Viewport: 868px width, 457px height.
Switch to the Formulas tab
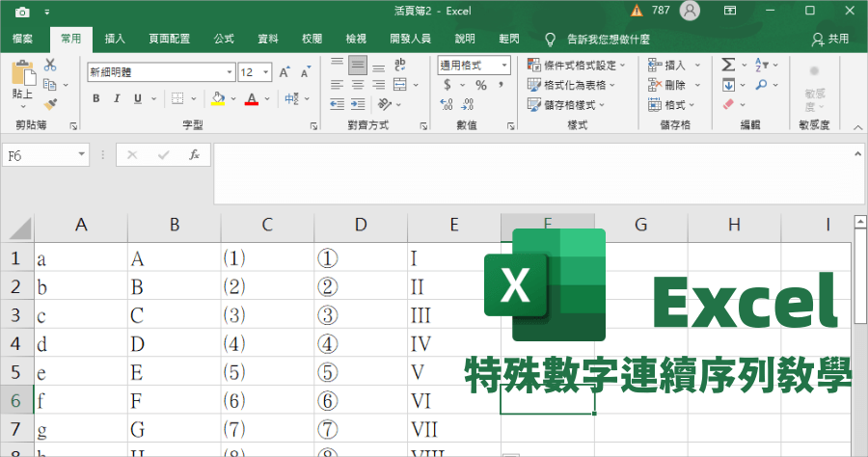[x=224, y=39]
